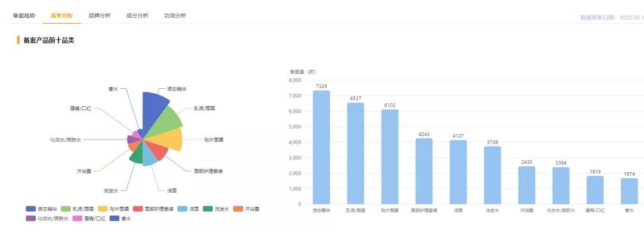Hide the 洗发水 series in the legend

click(x=216, y=209)
